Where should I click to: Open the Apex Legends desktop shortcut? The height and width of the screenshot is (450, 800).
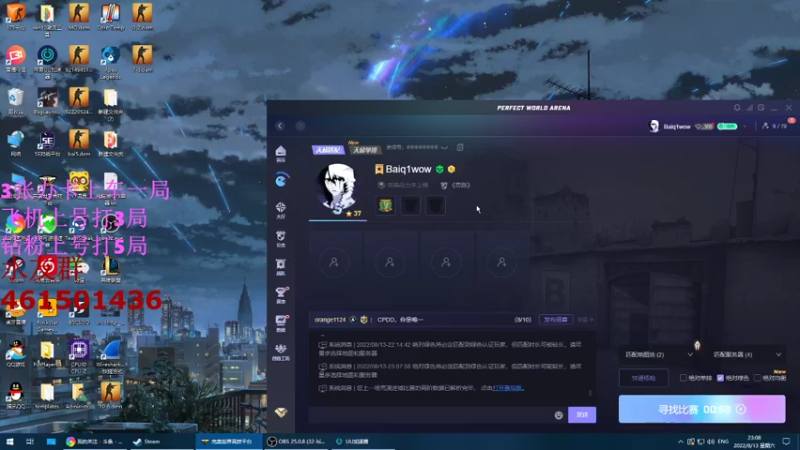pos(110,62)
